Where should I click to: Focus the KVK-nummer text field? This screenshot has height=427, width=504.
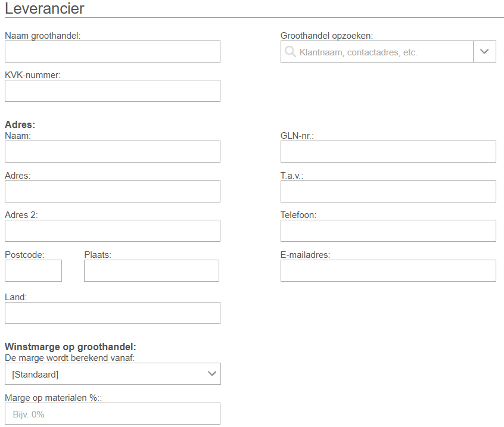113,91
